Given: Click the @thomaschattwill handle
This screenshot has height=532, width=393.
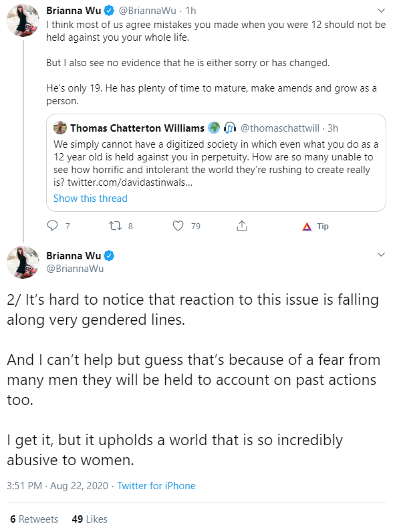Looking at the screenshot, I should pos(280,128).
